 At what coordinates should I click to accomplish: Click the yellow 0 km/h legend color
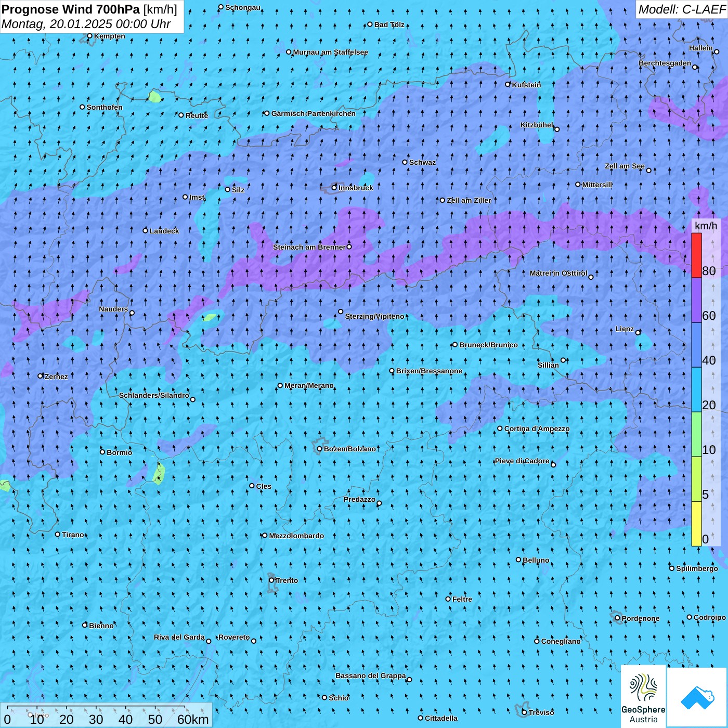696,524
